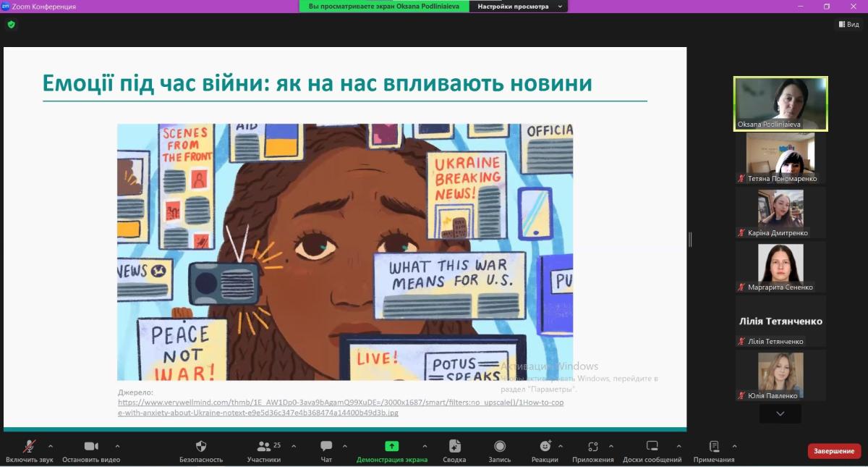Click green encryption shield icon
This screenshot has width=868, height=467.
pyautogui.click(x=11, y=25)
